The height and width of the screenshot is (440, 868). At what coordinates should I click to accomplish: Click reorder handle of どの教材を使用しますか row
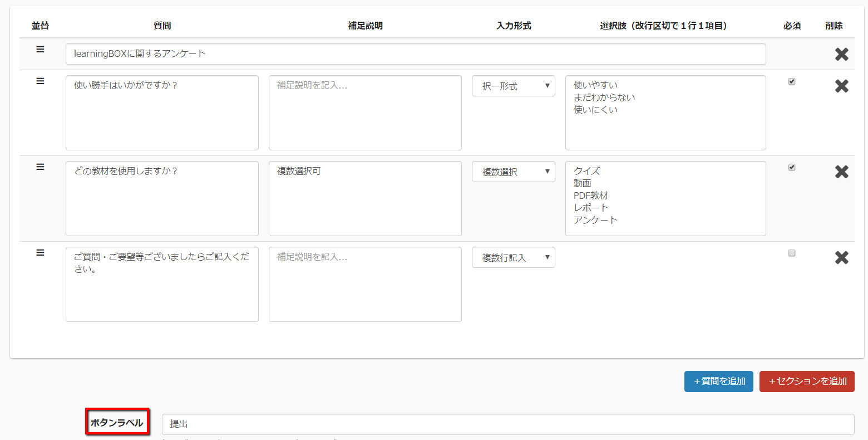(40, 167)
